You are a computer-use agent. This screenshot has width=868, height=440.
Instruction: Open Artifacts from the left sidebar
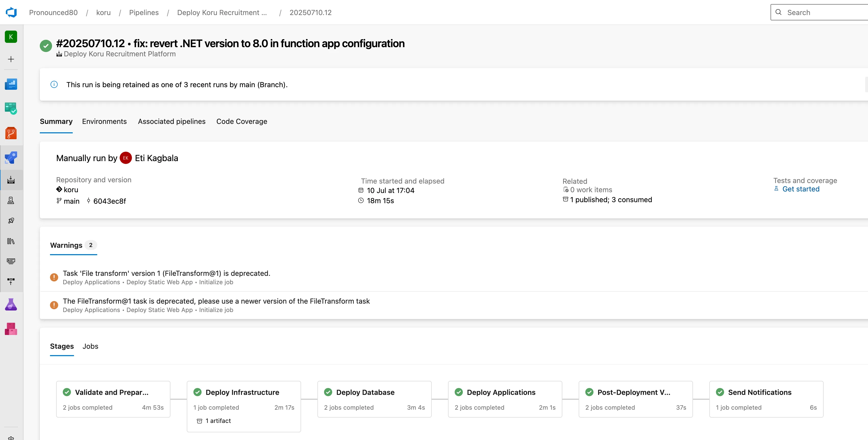[x=11, y=329]
